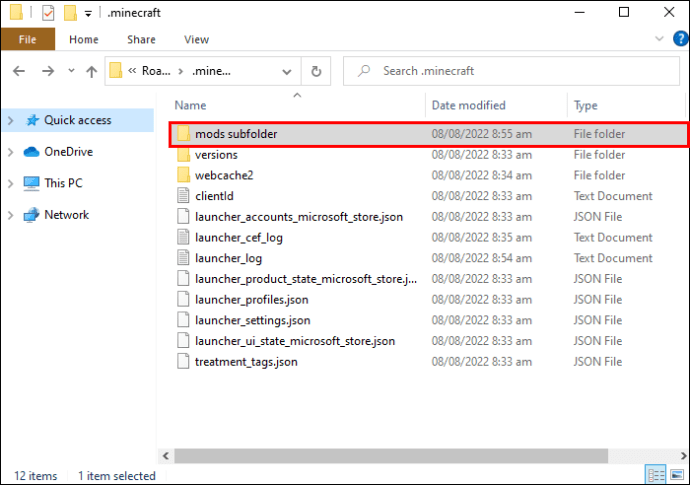Expand the OneDrive tree node
The image size is (690, 485).
pos(11,152)
